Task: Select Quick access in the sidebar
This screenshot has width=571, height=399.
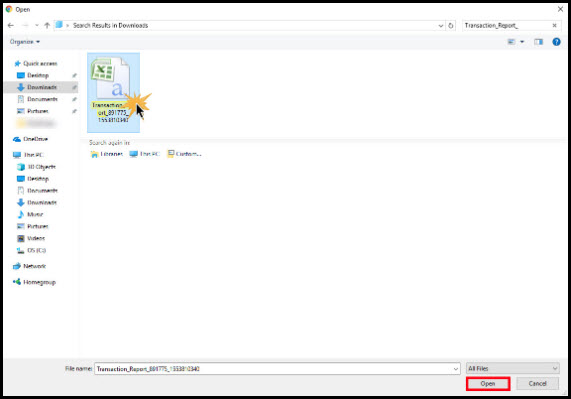Action: pos(36,64)
